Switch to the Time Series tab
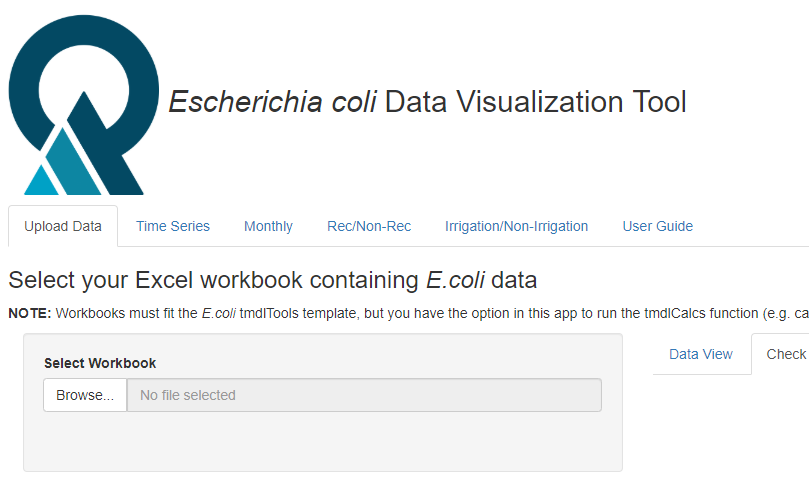 pos(173,226)
